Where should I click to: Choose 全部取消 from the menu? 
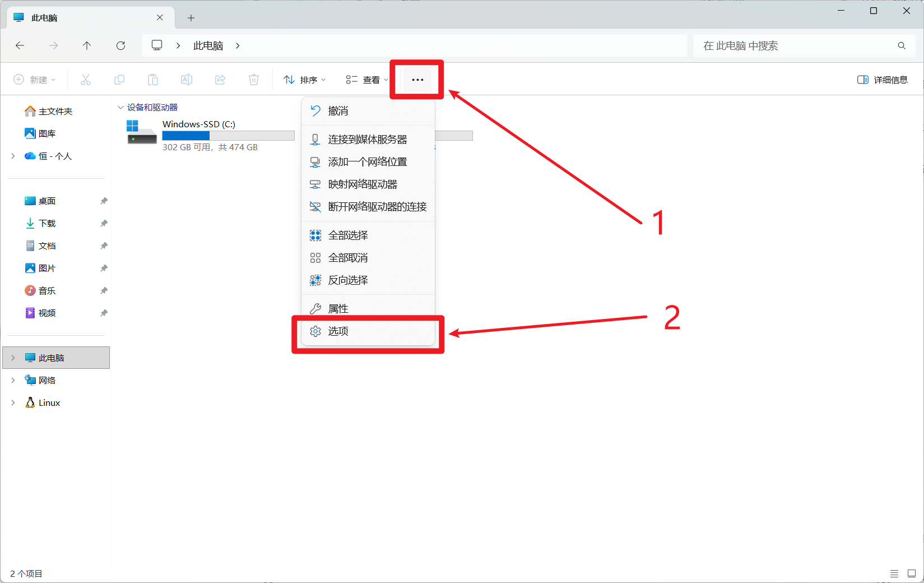[x=369, y=257]
